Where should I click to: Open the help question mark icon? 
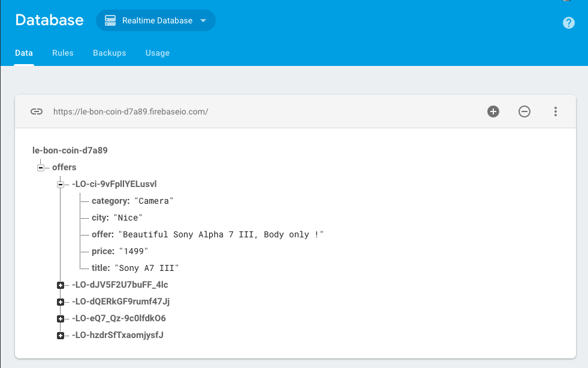(x=568, y=23)
